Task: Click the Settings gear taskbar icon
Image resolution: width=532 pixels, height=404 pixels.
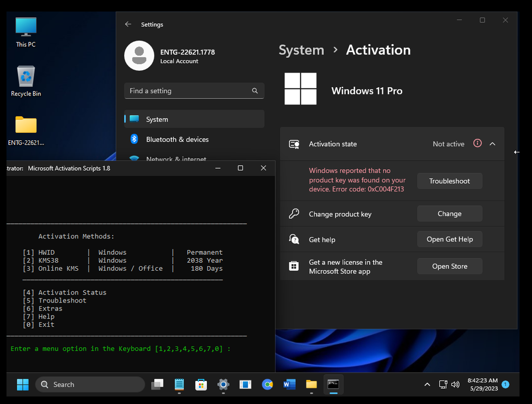Action: [x=223, y=384]
